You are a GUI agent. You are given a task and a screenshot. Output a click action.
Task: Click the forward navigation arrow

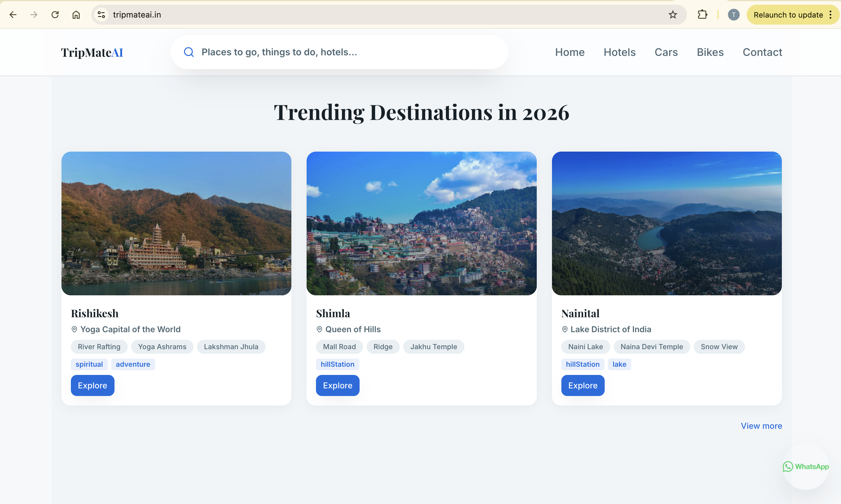(34, 14)
